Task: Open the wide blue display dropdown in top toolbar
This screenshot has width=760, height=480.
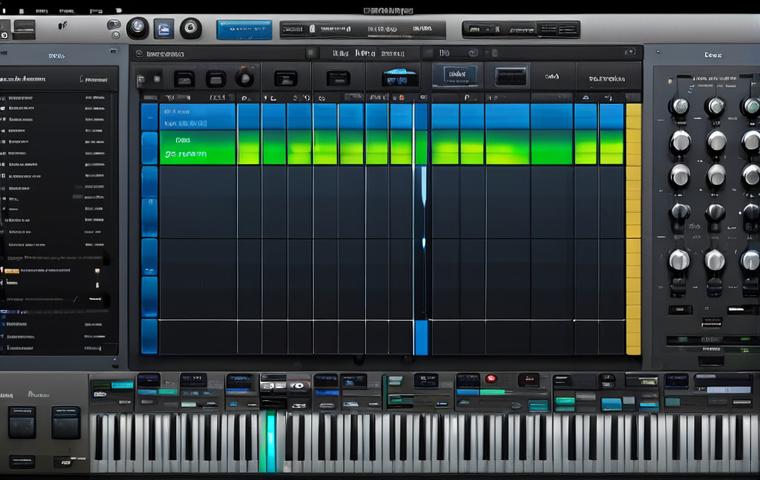Action: pos(244,30)
